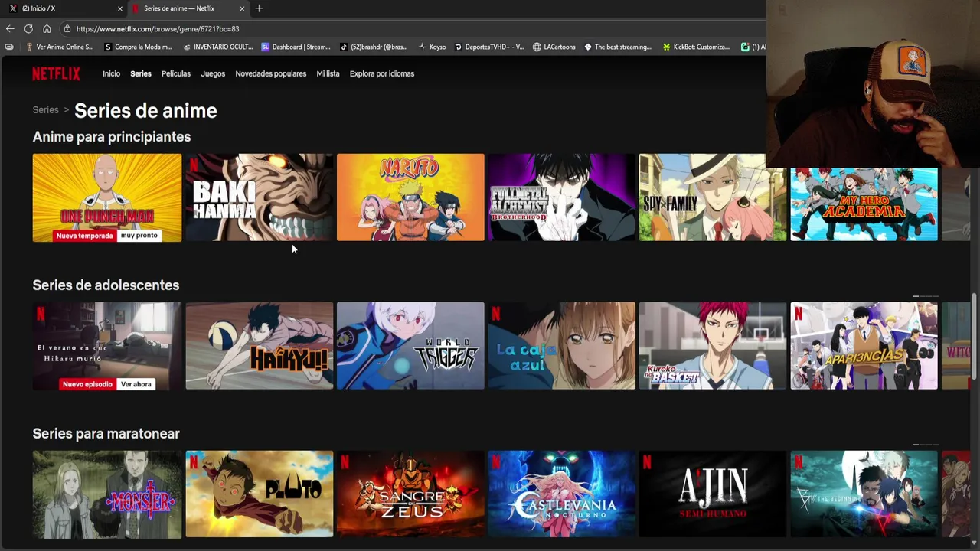Open the Series menu item
Viewport: 980px width, 551px height.
pos(141,73)
